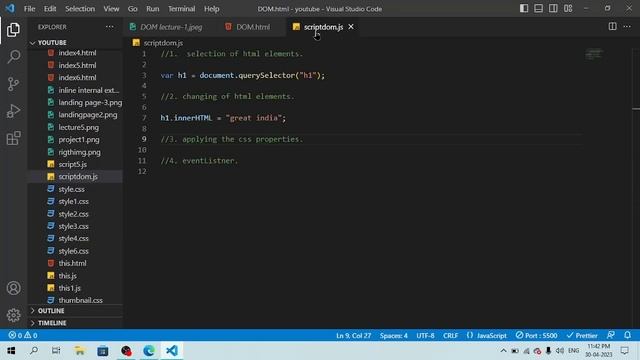The height and width of the screenshot is (360, 640).
Task: Open the View menu
Action: point(111,9)
